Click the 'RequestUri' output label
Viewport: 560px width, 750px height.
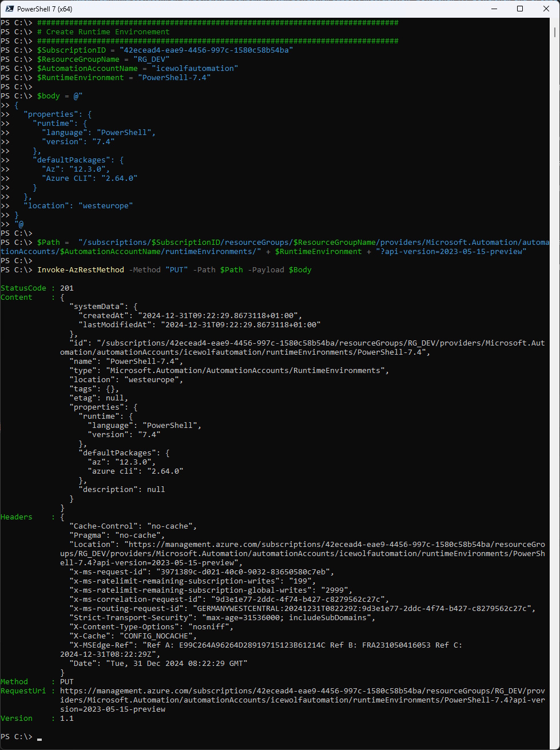point(23,691)
